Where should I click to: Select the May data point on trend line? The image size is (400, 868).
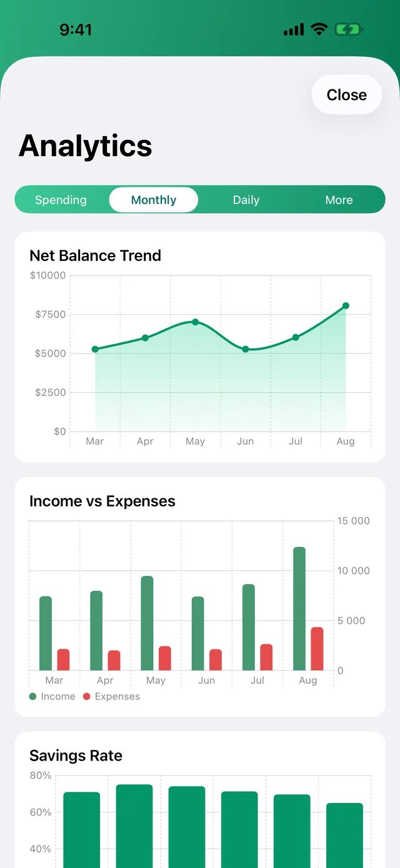tap(195, 322)
